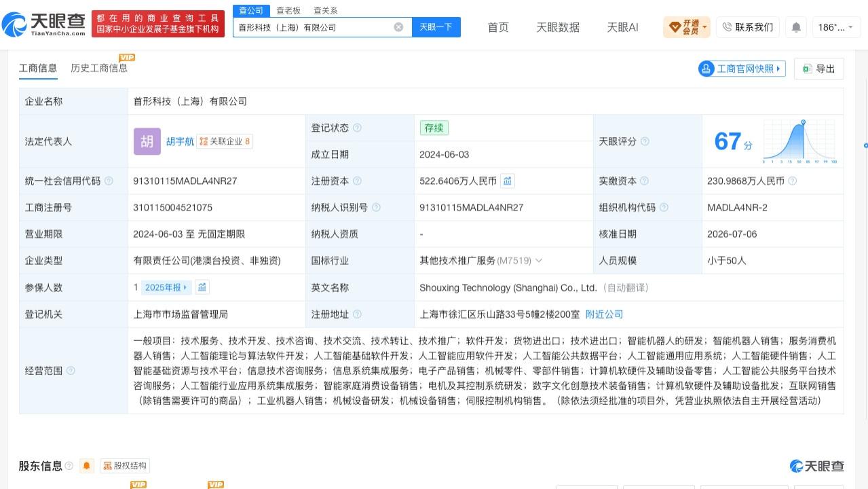This screenshot has height=489, width=868.
Task: Go to 首页 in the navigation
Action: (498, 27)
